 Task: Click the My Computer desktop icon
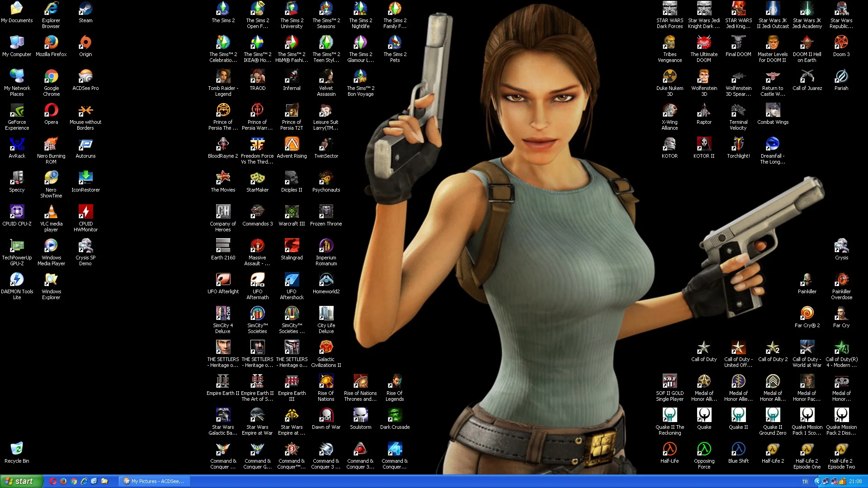point(17,46)
